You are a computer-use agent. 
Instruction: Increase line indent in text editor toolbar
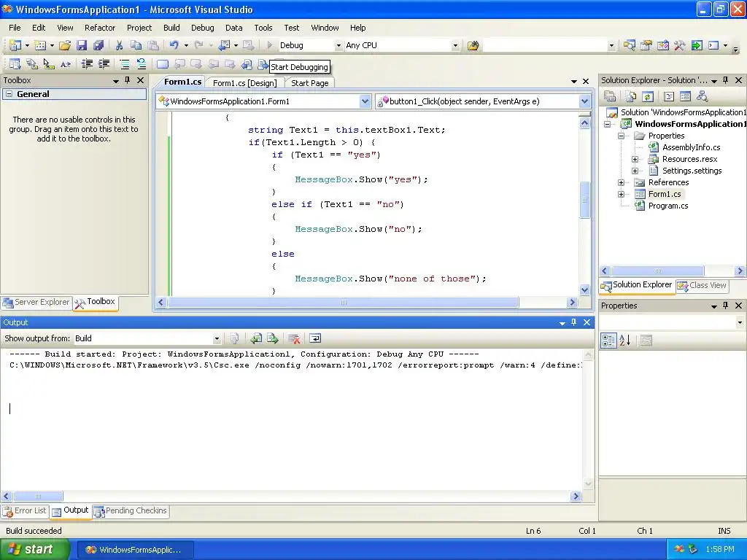(x=104, y=64)
